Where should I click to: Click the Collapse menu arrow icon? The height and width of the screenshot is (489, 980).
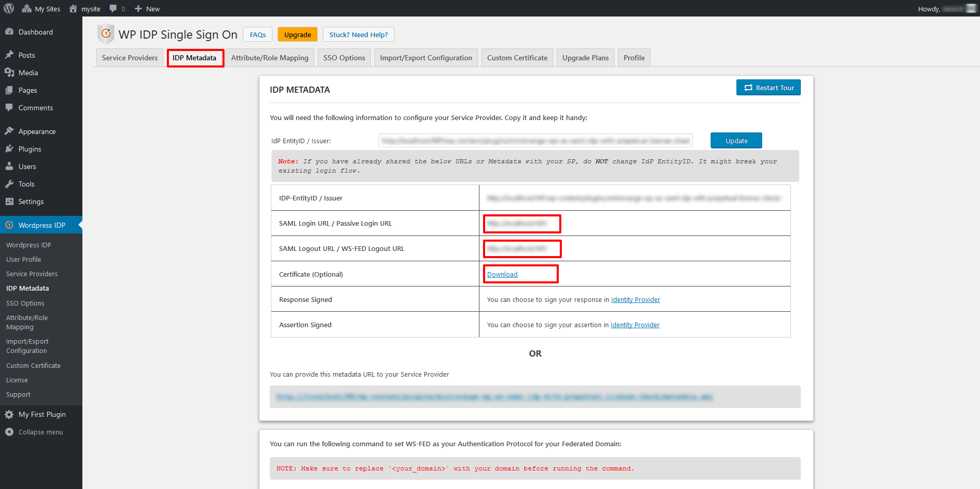coord(9,432)
